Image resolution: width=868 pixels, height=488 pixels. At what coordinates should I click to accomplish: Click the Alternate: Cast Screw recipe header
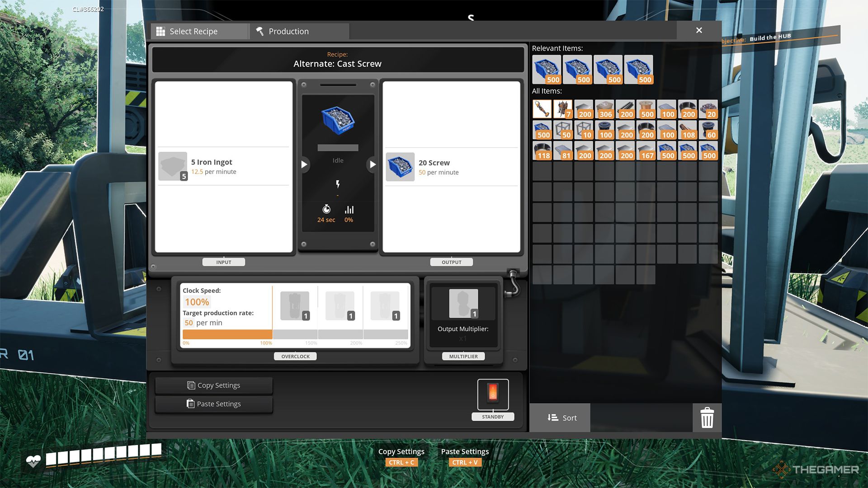tap(337, 59)
